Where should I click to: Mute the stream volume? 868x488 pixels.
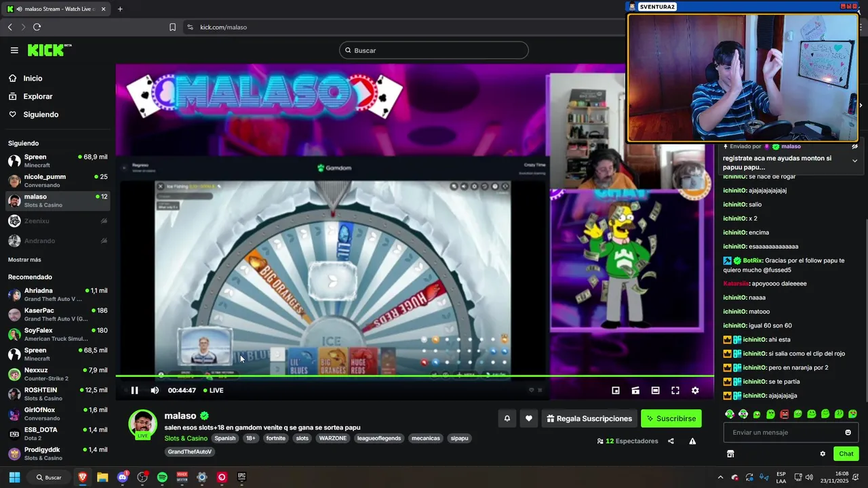(155, 390)
